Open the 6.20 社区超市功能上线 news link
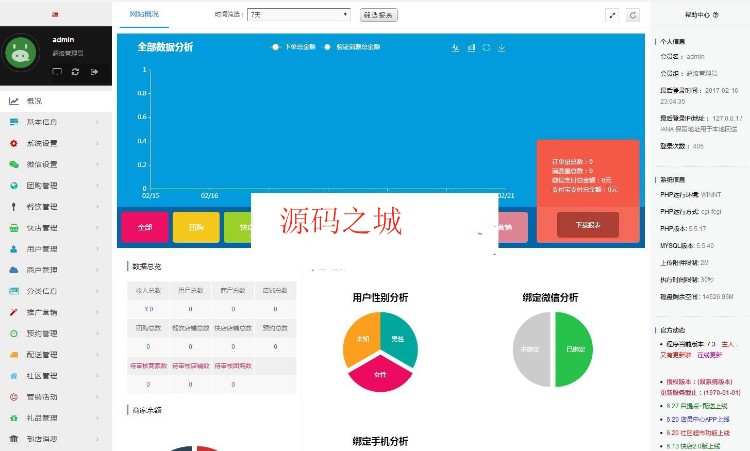The image size is (750, 451). pyautogui.click(x=698, y=432)
